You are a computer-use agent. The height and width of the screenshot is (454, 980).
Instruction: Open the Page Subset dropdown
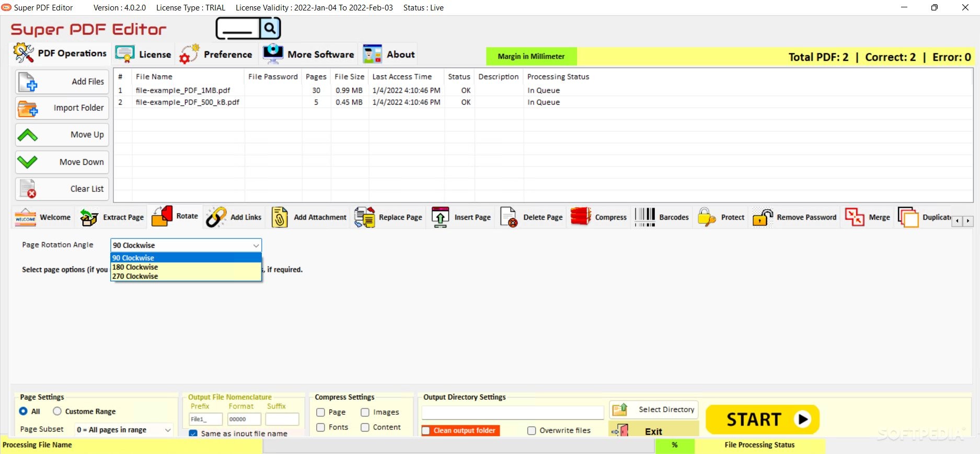123,430
